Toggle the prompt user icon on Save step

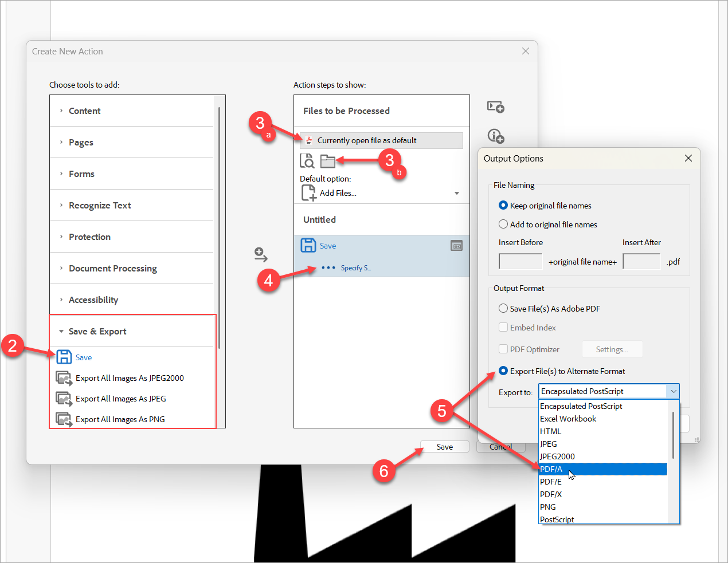coord(457,246)
